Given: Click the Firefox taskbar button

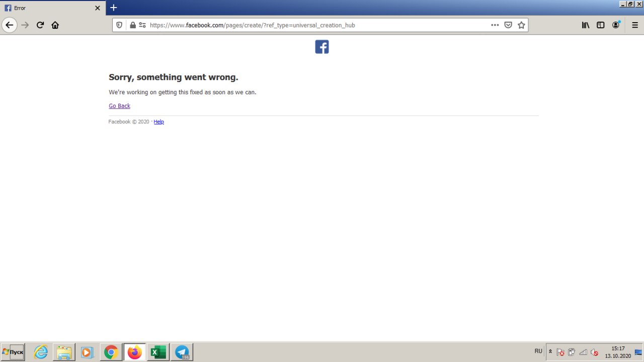Looking at the screenshot, I should click(x=134, y=352).
